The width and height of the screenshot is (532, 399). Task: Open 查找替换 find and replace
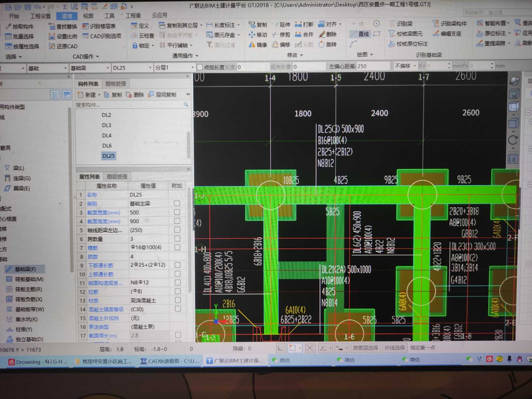63,26
